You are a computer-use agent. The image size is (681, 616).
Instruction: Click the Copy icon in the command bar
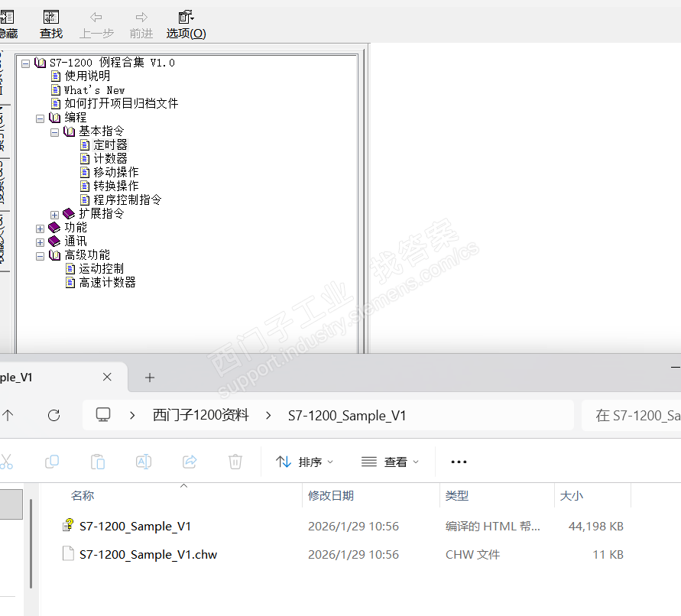click(52, 462)
